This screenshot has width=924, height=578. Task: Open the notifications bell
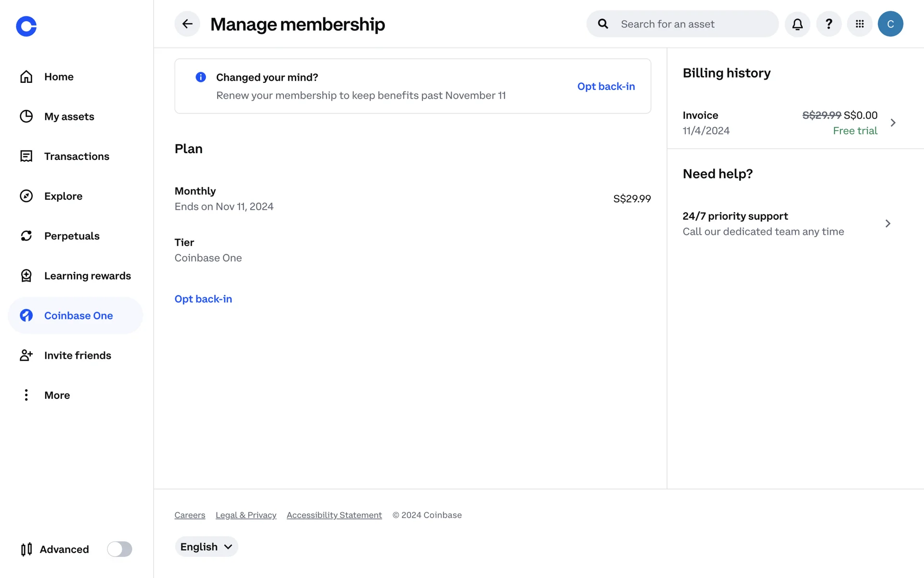tap(797, 24)
